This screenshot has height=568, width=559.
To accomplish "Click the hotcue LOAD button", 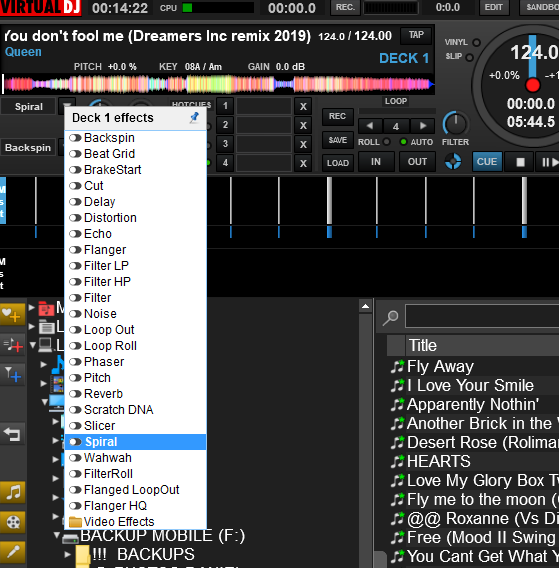I will 338,163.
